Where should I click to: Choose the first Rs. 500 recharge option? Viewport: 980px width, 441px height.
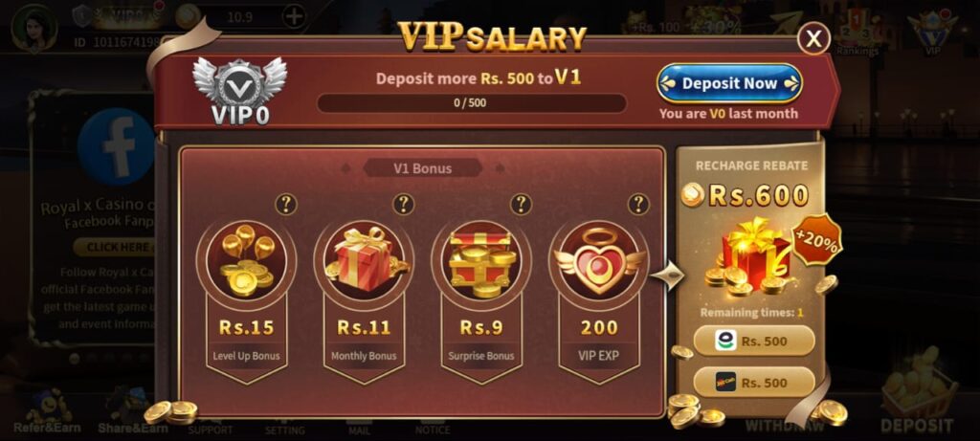pyautogui.click(x=754, y=342)
